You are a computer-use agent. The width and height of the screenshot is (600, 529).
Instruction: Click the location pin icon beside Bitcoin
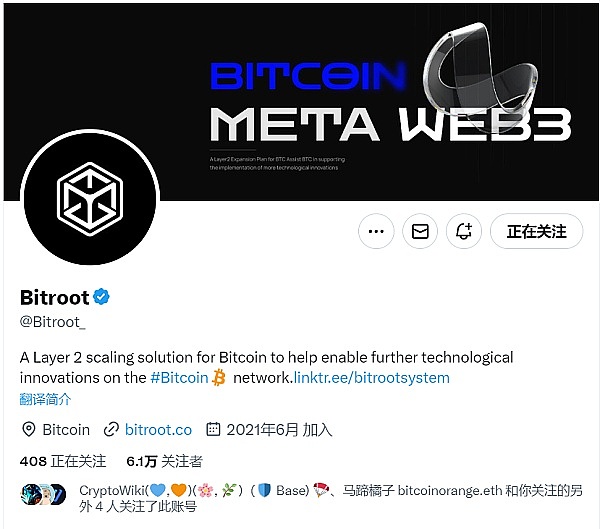coord(29,429)
